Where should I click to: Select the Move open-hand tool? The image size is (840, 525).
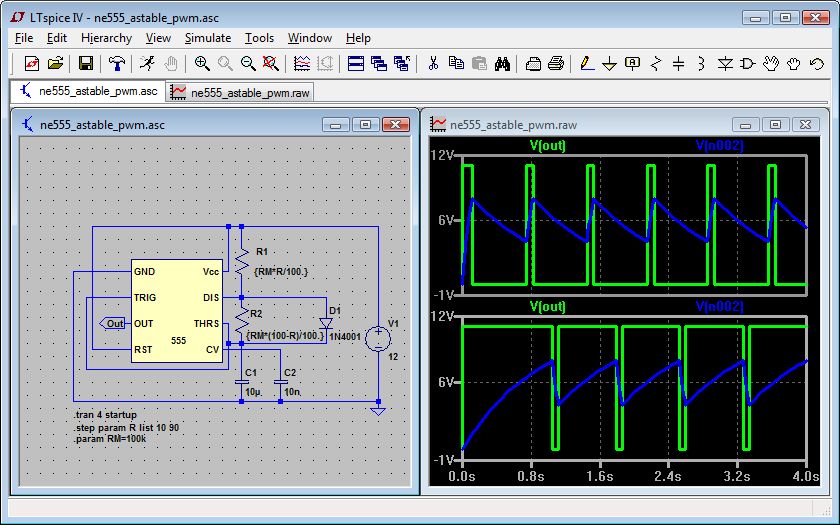770,64
